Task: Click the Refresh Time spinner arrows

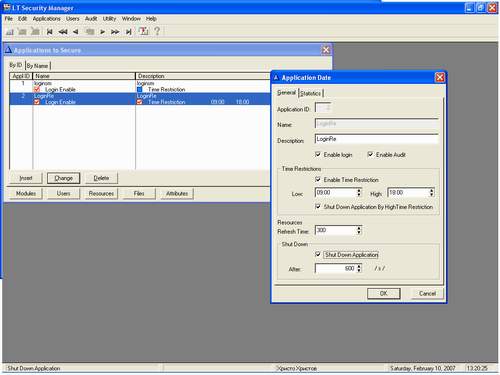Action: [359, 230]
